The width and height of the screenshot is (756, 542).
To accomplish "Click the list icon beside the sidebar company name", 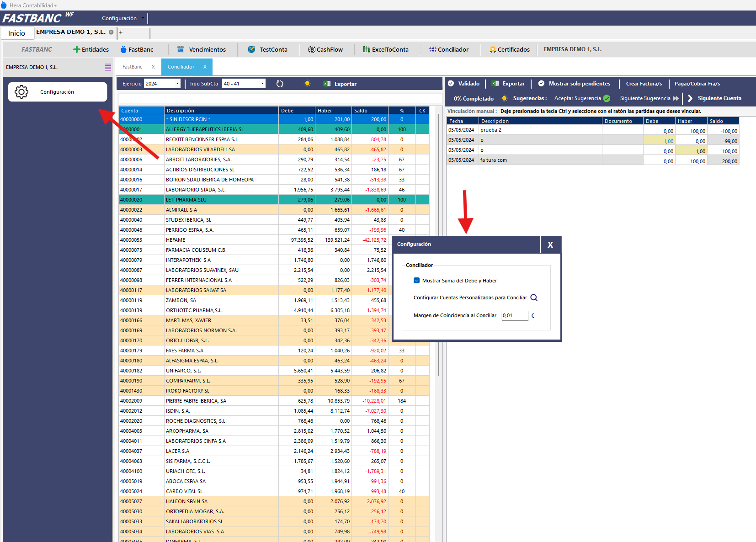I will [108, 67].
